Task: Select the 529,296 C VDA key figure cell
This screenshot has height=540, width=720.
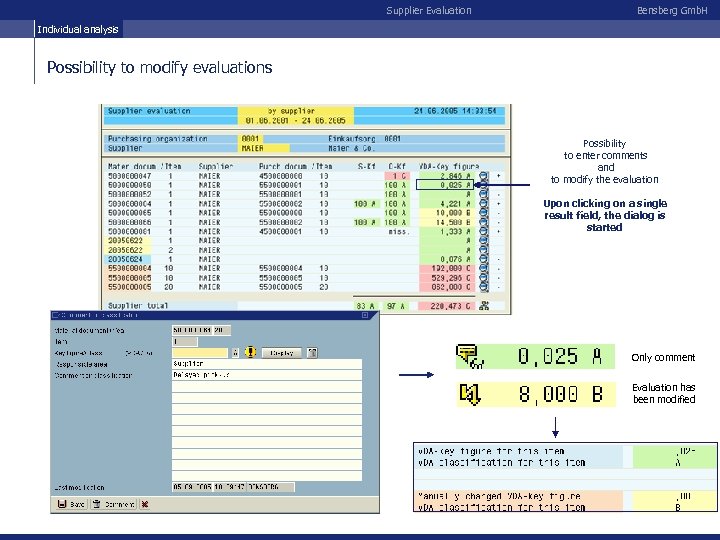Action: pos(446,278)
